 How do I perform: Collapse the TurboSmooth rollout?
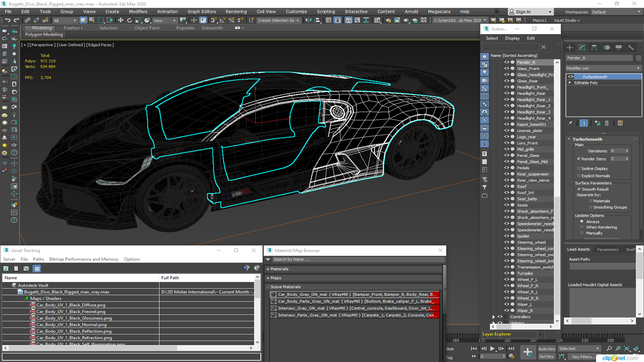pos(569,139)
